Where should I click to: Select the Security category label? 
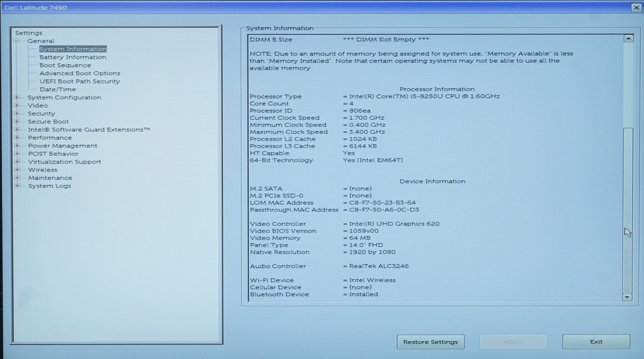click(x=41, y=114)
